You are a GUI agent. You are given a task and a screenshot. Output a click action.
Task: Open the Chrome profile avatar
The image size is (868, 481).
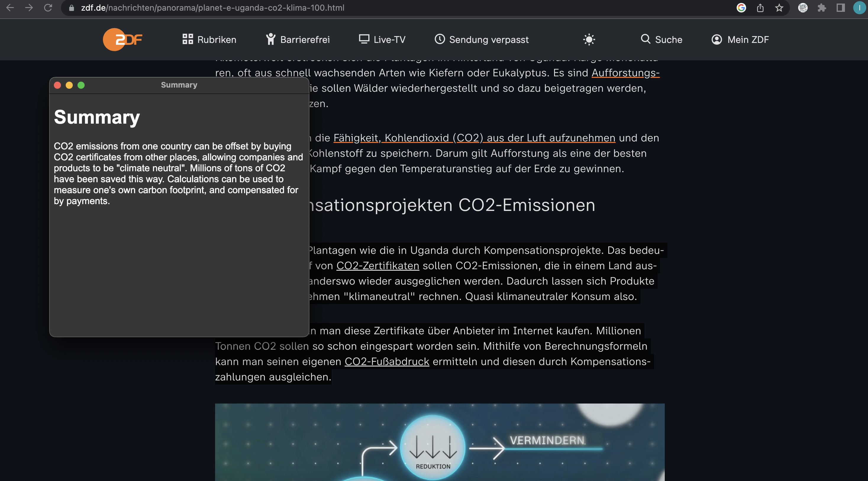click(860, 8)
